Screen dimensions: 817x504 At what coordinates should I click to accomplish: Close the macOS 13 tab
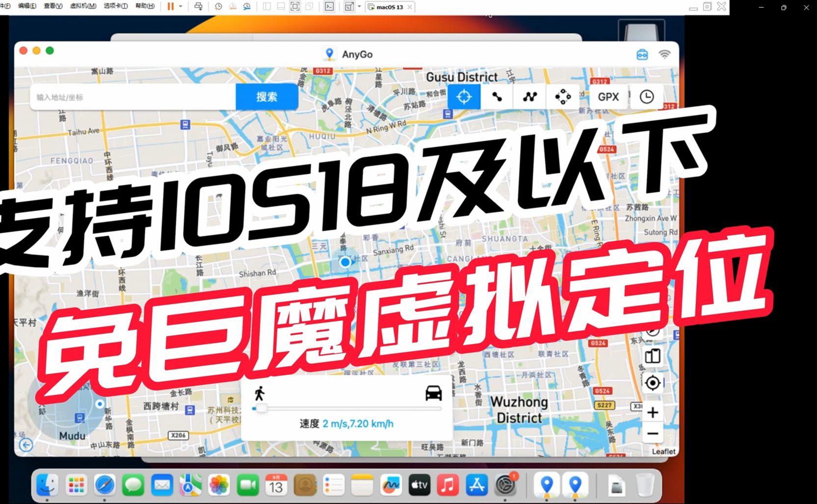(410, 7)
